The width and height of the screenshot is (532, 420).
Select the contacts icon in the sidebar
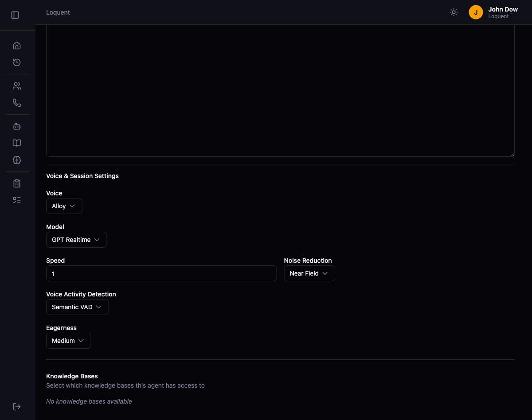tap(17, 86)
